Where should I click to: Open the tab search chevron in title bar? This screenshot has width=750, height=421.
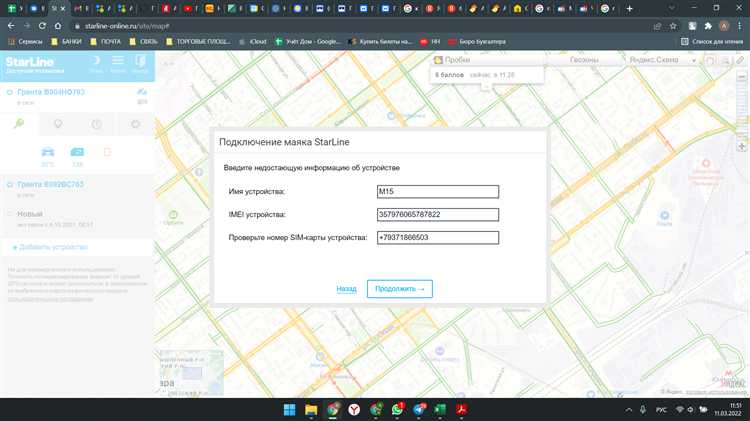tap(672, 8)
